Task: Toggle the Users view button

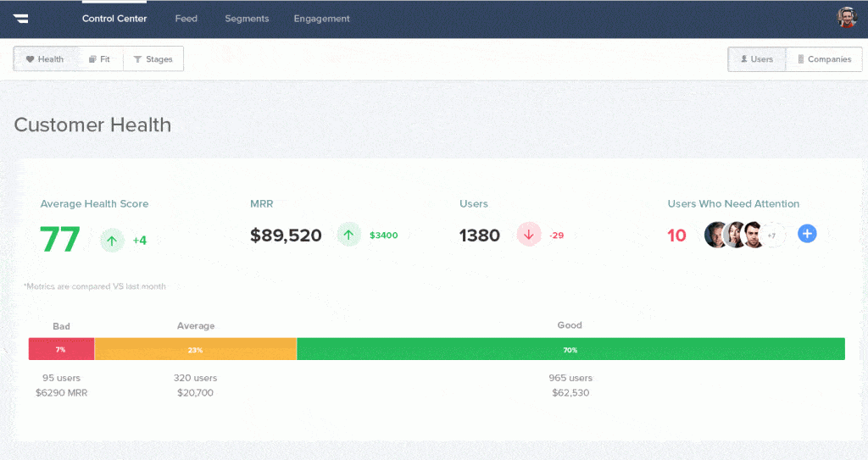Action: pos(757,59)
